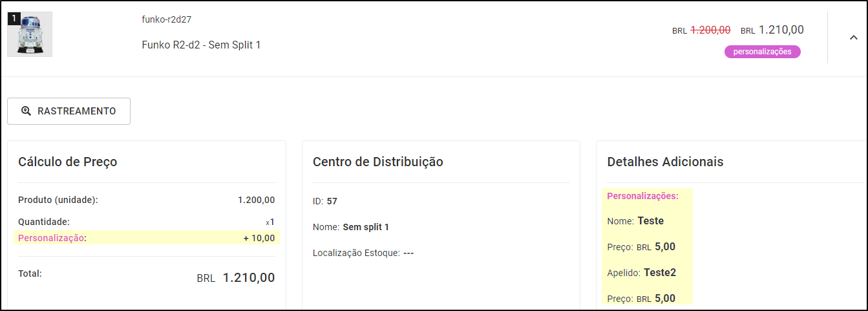The width and height of the screenshot is (868, 311).
Task: Click the struck-through price 1.200,00
Action: (710, 30)
